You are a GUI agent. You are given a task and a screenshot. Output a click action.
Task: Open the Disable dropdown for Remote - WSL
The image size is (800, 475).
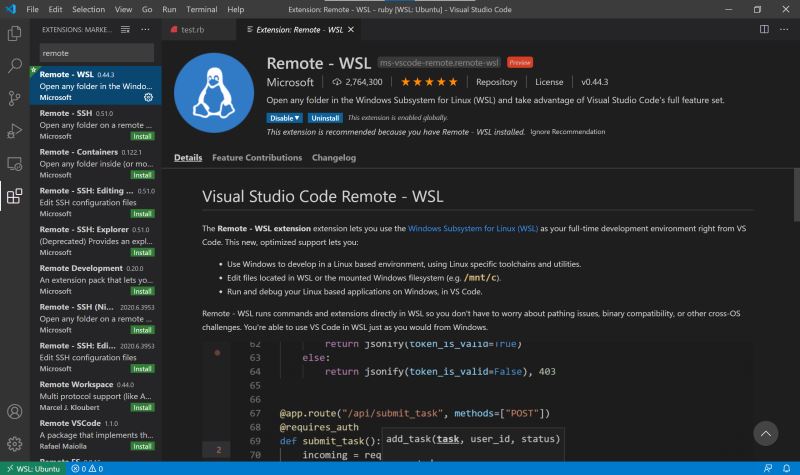(x=284, y=117)
